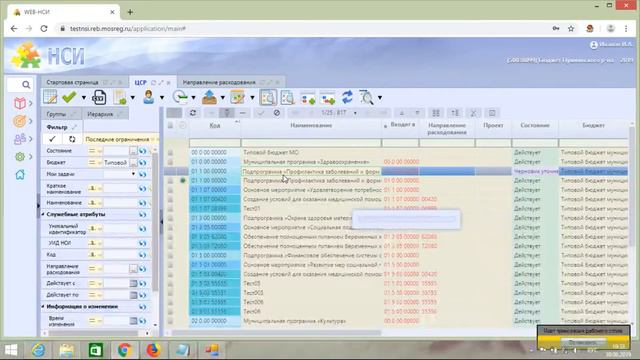
Task: Switch to the Стартовая страница tab
Action: coord(72,82)
